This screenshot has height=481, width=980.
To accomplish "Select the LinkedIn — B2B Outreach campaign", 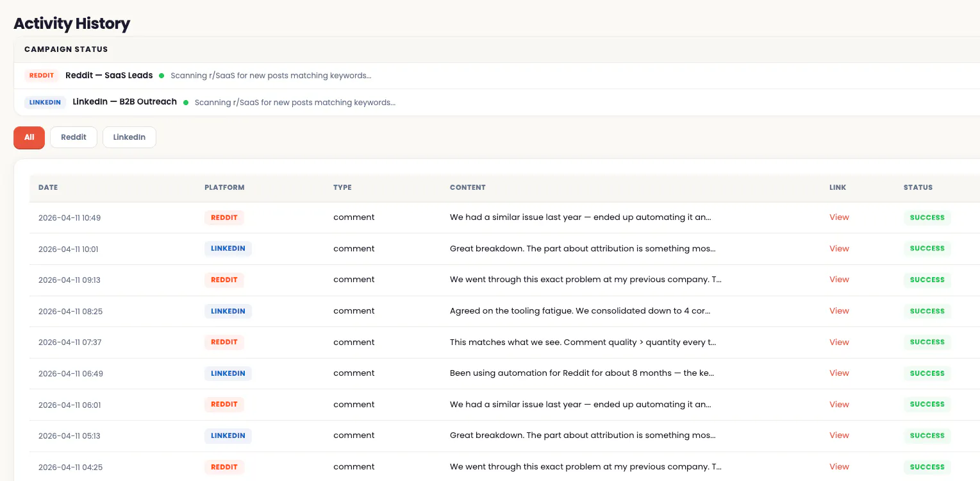I will click(x=124, y=102).
